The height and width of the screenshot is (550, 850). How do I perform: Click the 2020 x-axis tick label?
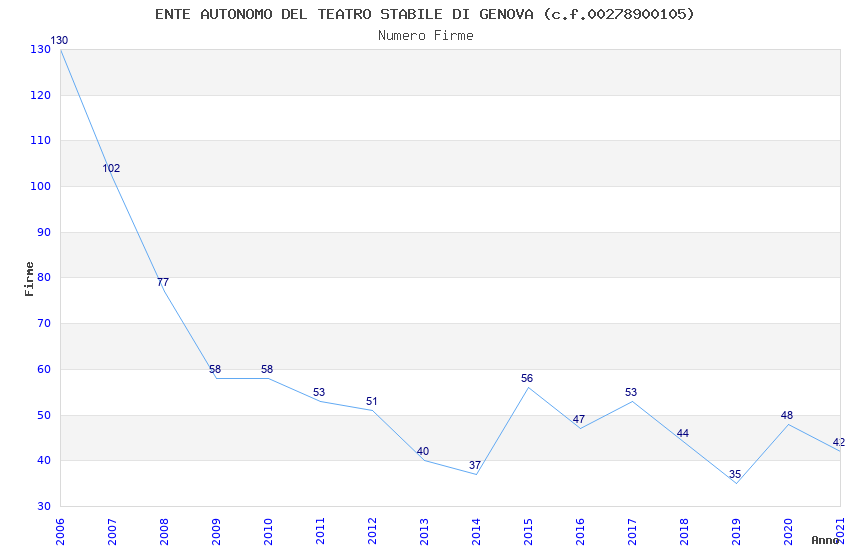pos(789,531)
